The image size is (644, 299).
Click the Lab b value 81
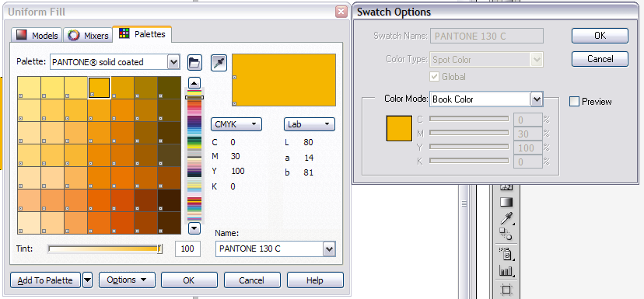(309, 172)
